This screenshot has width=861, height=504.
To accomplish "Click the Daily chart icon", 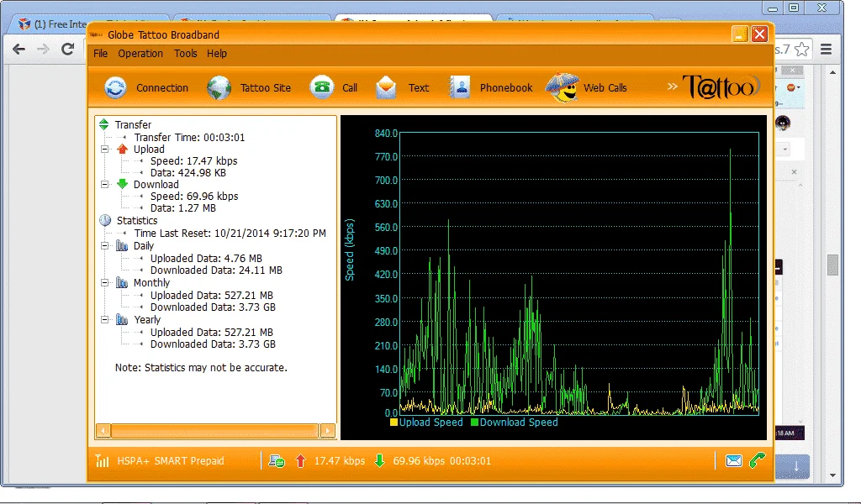I will [x=122, y=245].
